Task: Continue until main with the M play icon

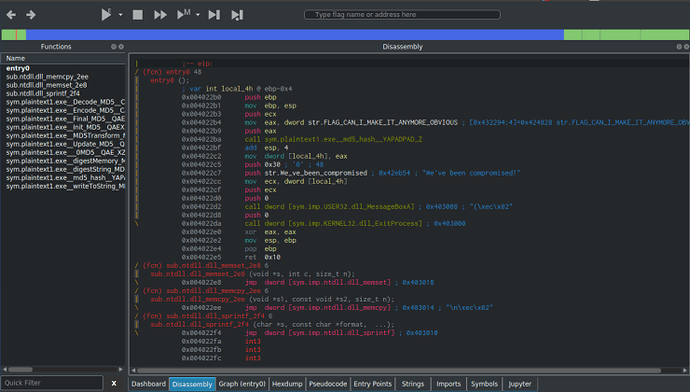Action: 184,15
